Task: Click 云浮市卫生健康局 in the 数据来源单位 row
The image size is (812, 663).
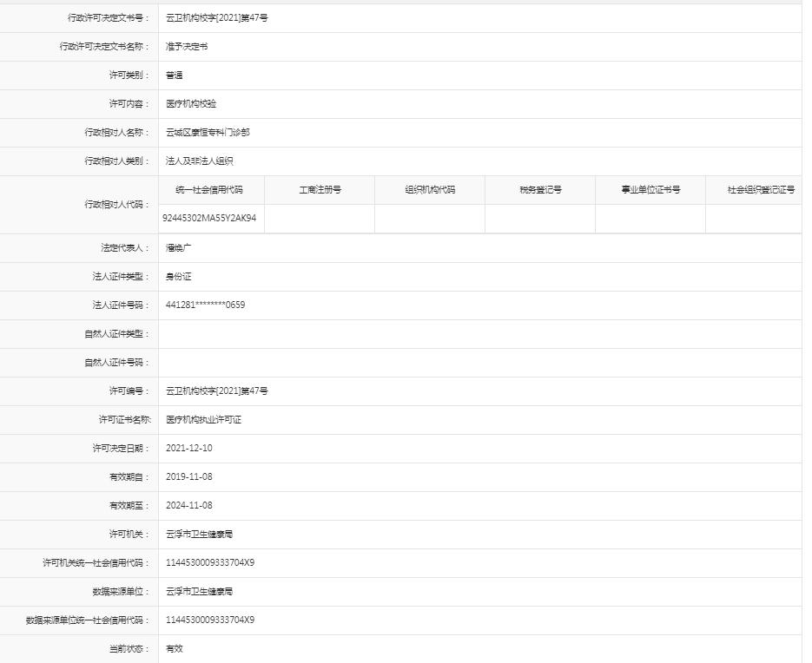Action: pyautogui.click(x=200, y=592)
